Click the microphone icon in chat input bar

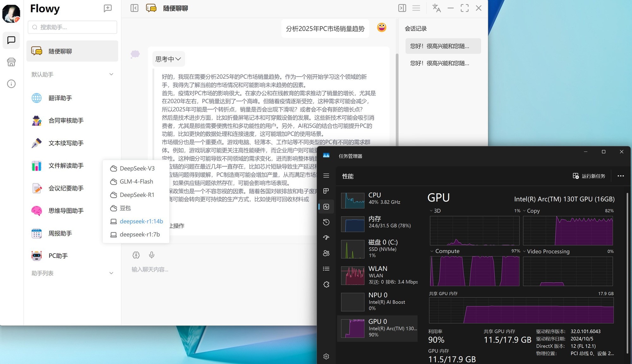152,255
